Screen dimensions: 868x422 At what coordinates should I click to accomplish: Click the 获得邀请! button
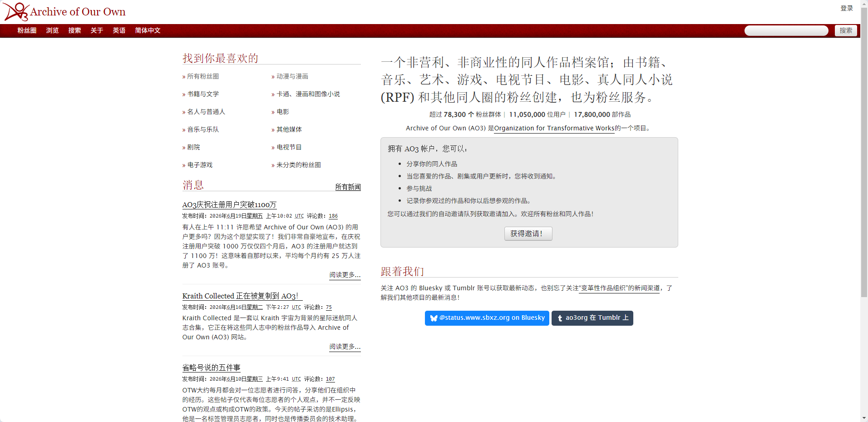(x=528, y=233)
